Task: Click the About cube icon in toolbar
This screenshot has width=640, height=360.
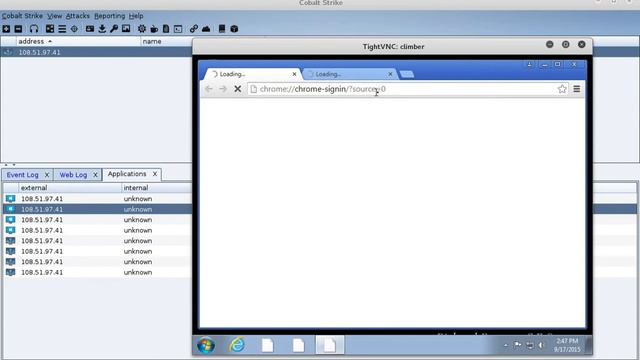Action: [x=234, y=29]
